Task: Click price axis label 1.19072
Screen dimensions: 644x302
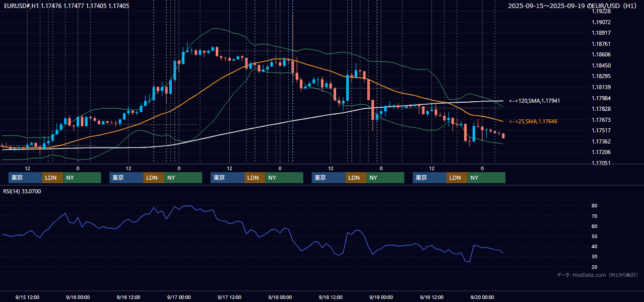Action: tap(602, 22)
